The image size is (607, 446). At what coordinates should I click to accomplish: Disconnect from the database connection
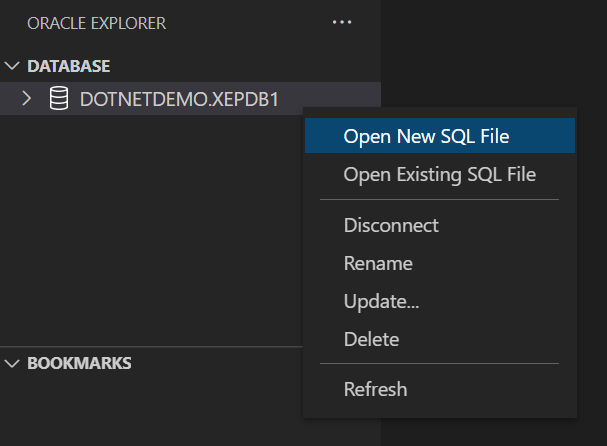pyautogui.click(x=391, y=225)
